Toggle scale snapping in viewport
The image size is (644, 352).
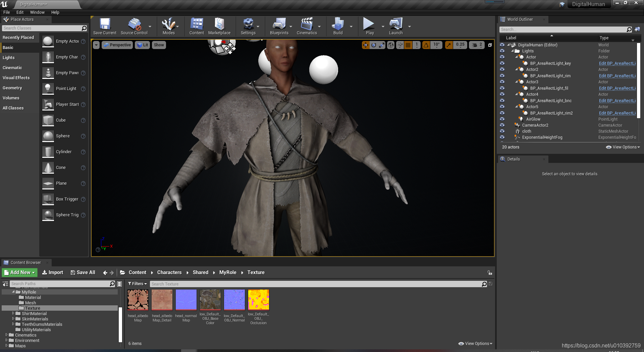449,45
